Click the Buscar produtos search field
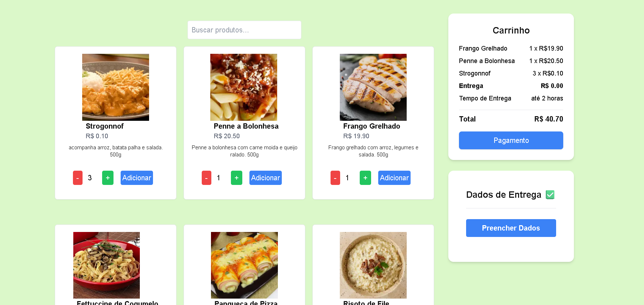The width and height of the screenshot is (644, 305). 244,30
